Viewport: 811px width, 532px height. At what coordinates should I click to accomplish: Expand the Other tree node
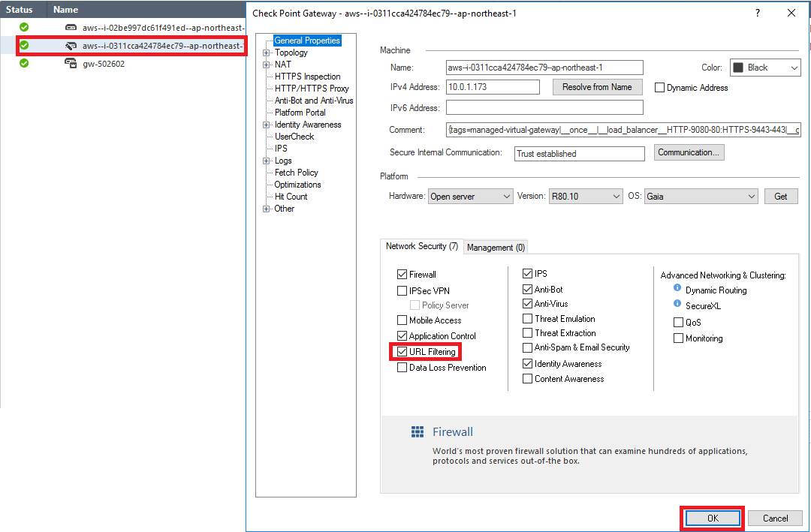[x=266, y=209]
